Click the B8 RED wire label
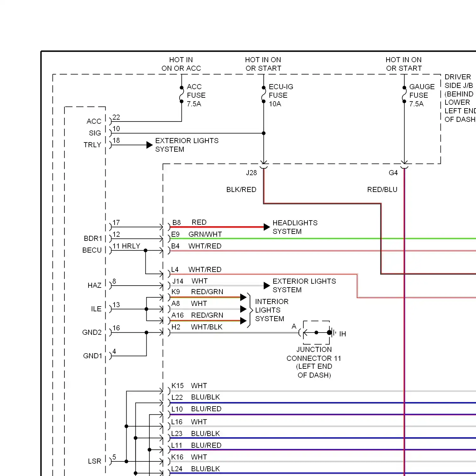Viewport: 476px width, 476px height. pos(189,222)
